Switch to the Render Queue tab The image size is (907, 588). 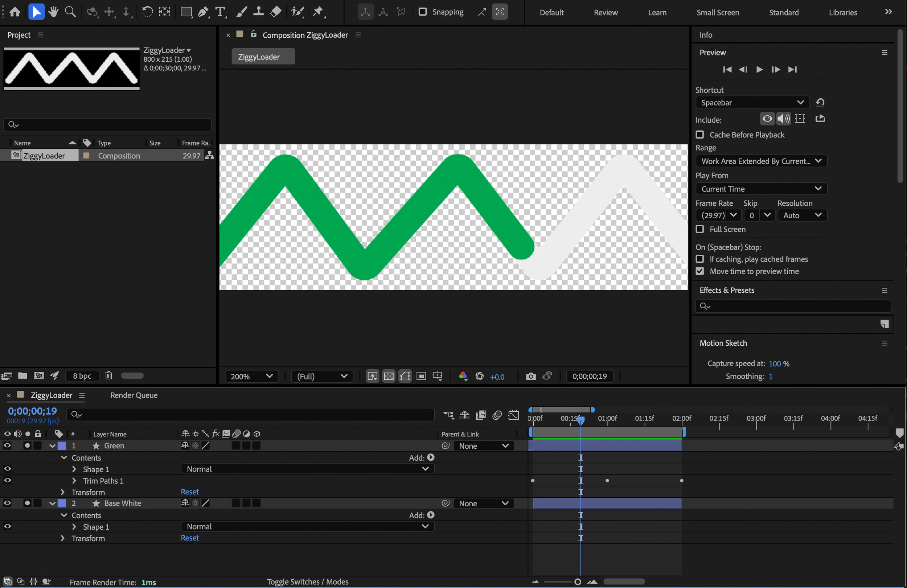tap(134, 395)
